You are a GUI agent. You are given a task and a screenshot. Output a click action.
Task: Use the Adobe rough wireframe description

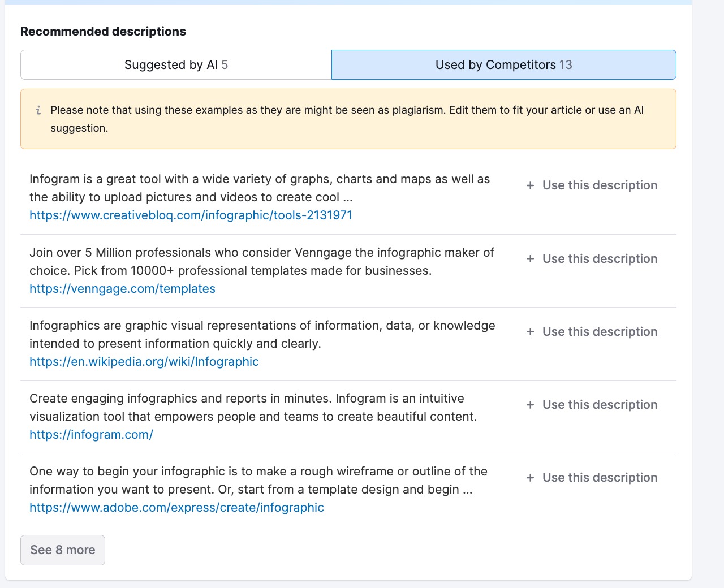click(x=592, y=478)
